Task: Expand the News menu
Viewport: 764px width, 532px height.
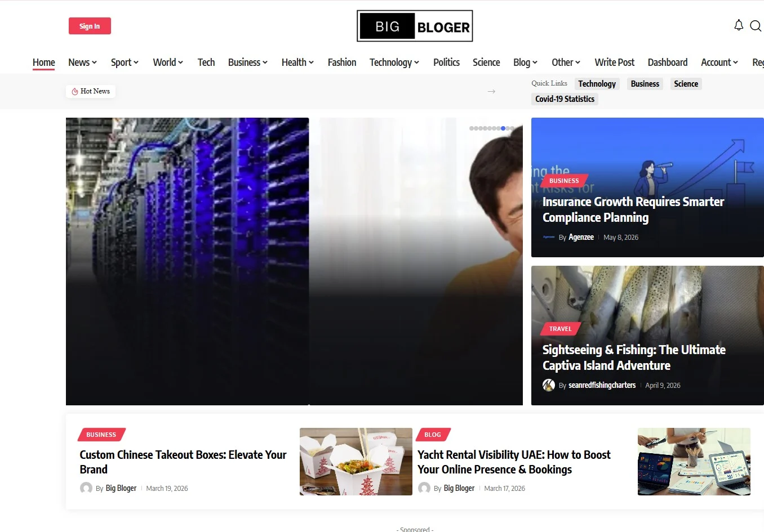Action: tap(82, 62)
